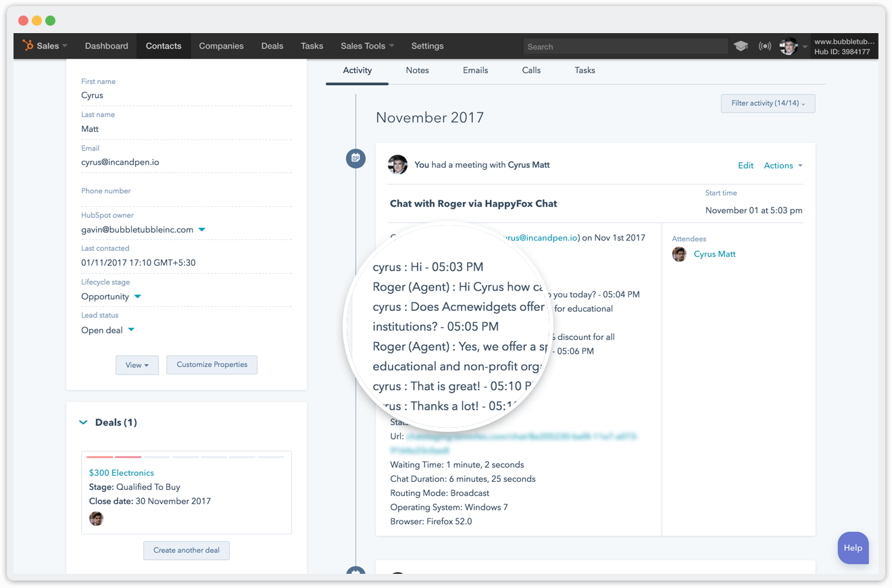This screenshot has width=892, height=588.
Task: Click Start time November 01 at 5:03 pm
Action: click(x=754, y=210)
